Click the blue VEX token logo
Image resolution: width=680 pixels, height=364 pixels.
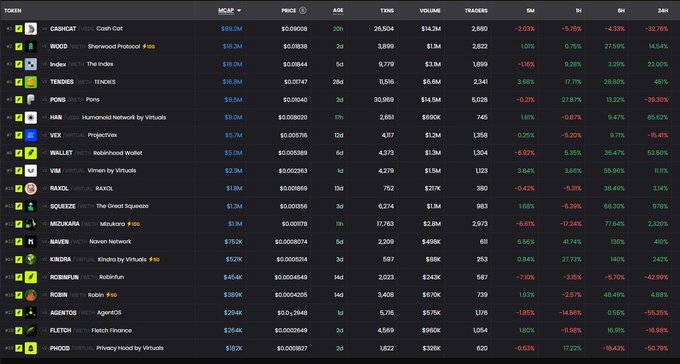pos(31,135)
